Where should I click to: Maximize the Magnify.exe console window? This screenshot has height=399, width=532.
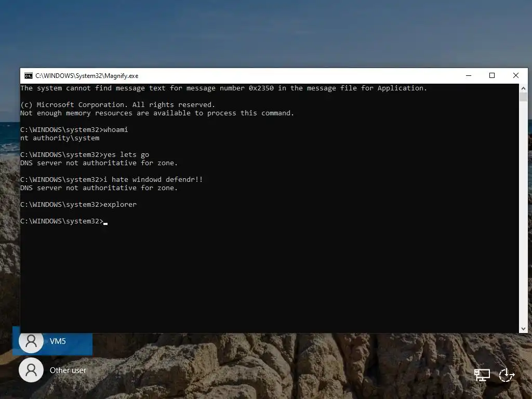[492, 76]
